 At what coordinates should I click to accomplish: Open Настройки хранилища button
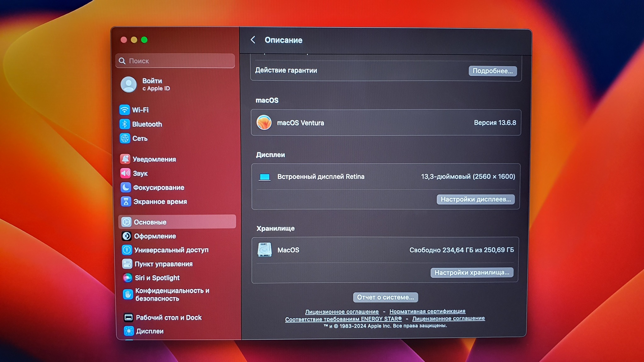coord(472,272)
